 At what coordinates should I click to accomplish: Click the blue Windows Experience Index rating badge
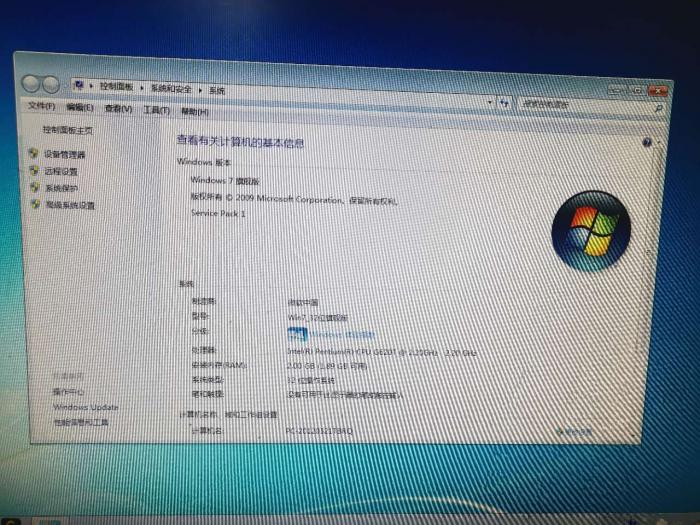pyautogui.click(x=297, y=334)
